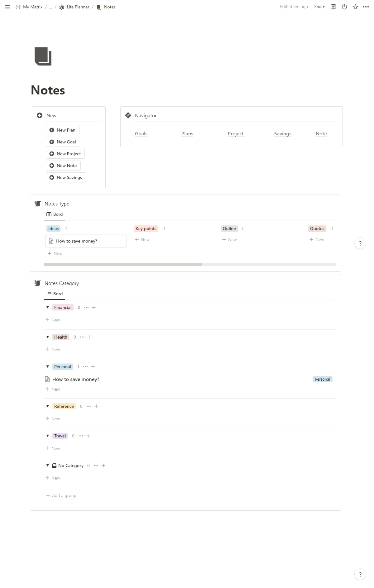This screenshot has width=374, height=588.
Task: Go to My Matrix in the breadcrumb
Action: (29, 7)
